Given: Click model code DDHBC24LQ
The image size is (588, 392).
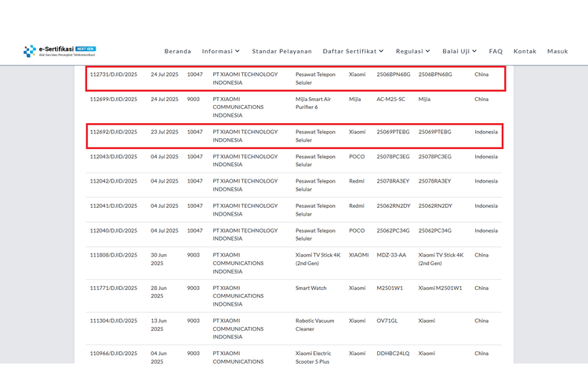Looking at the screenshot, I should [393, 353].
